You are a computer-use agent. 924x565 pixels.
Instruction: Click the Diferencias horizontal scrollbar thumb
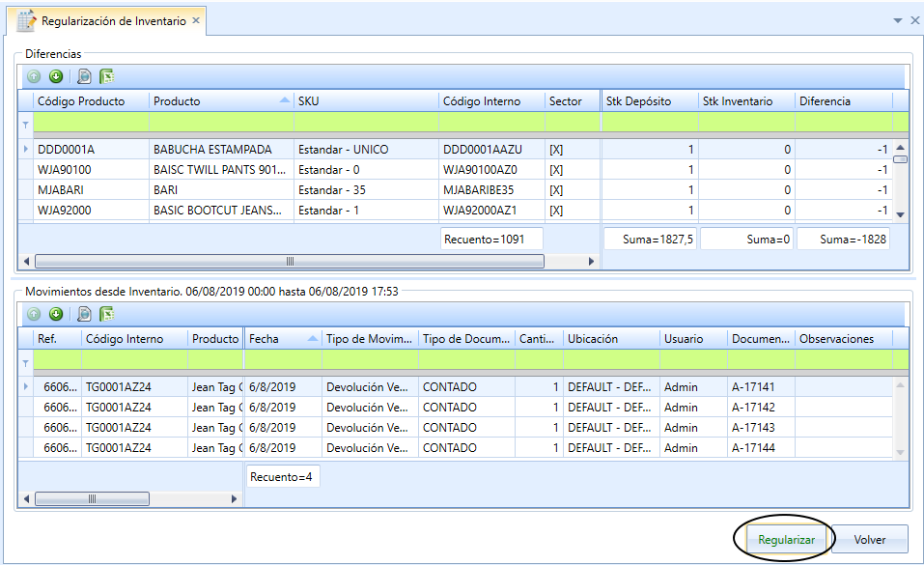click(x=290, y=262)
